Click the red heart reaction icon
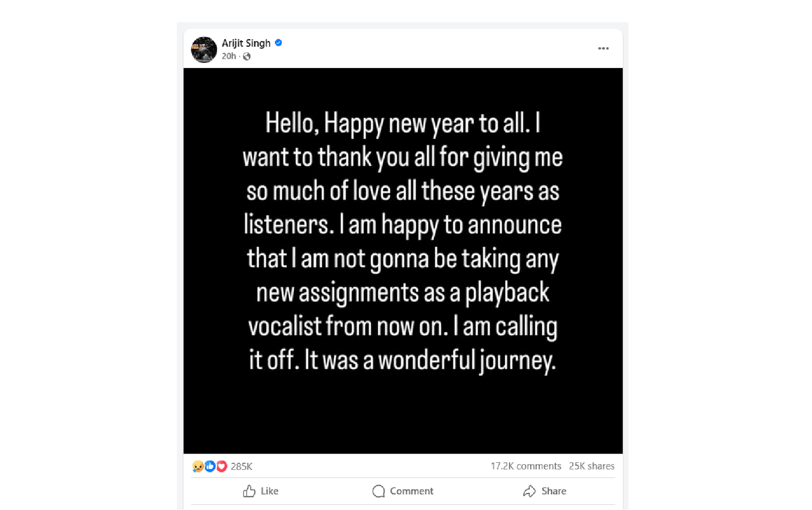The image size is (812, 510). (221, 466)
